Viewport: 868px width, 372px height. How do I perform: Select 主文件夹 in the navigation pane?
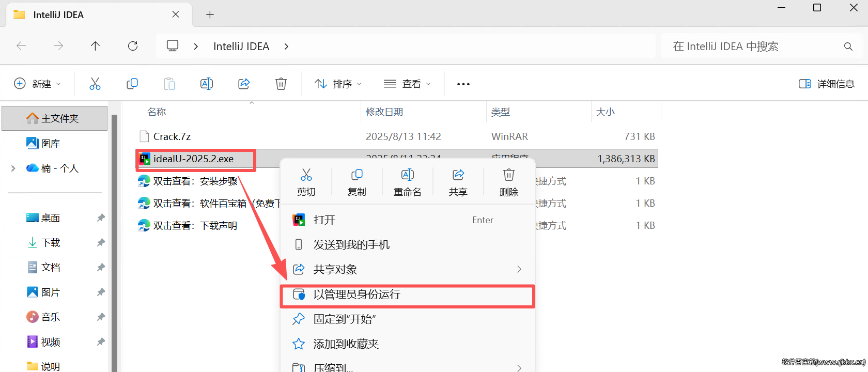point(55,118)
